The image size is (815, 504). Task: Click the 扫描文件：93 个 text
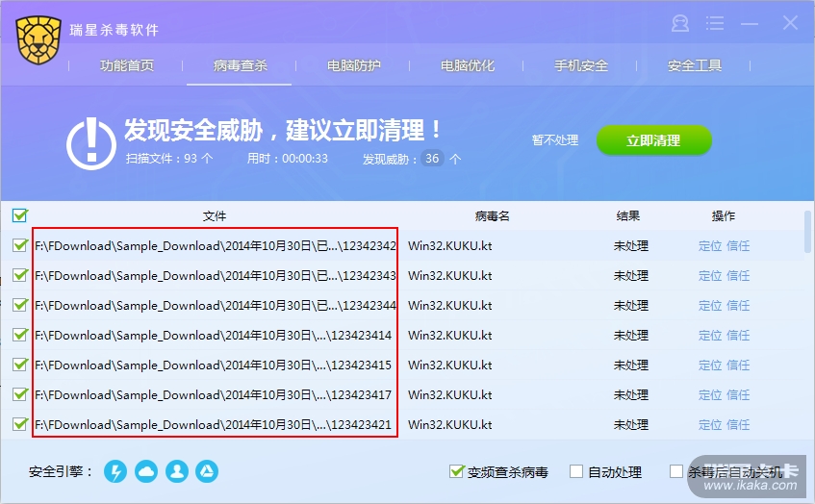click(x=169, y=159)
